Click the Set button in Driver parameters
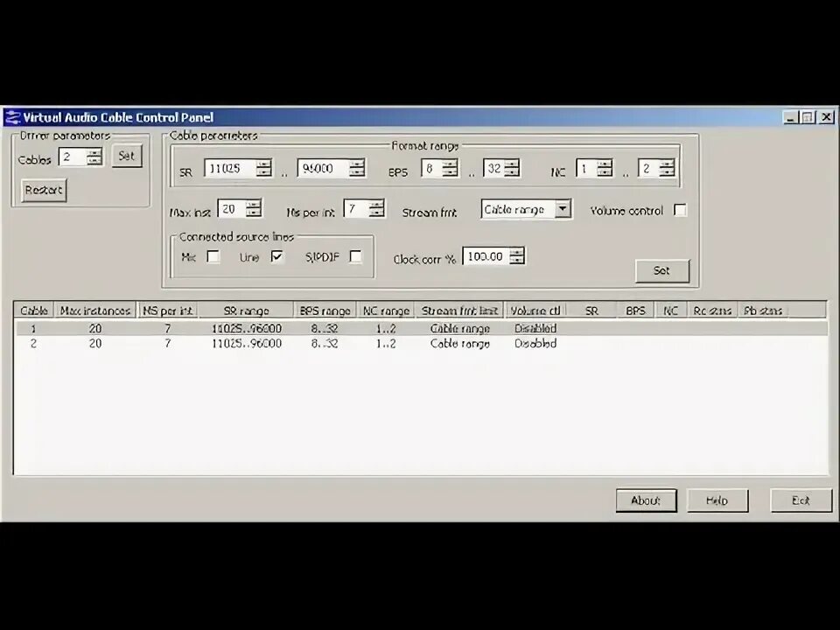This screenshot has width=840, height=630. [127, 156]
